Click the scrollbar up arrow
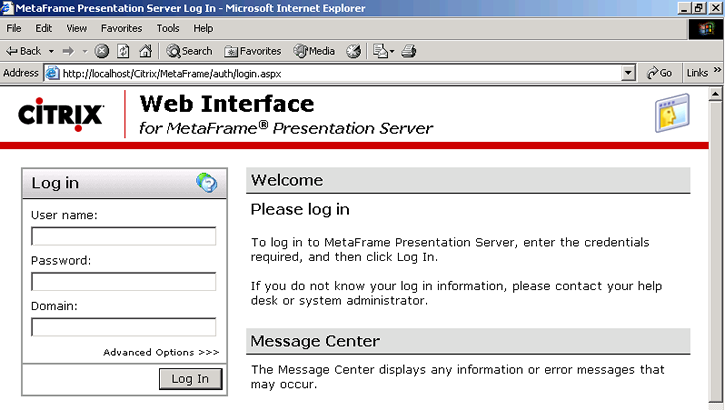725x410 pixels. (x=715, y=94)
